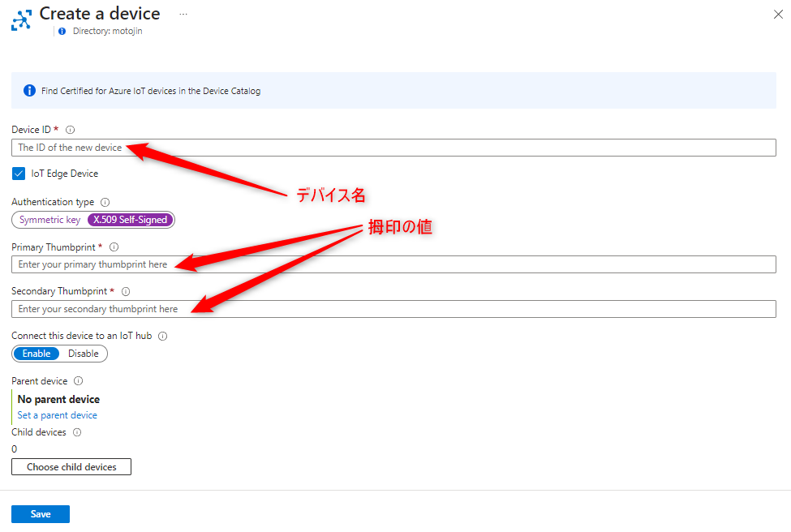Show Connect to IoT hub info icon

[x=162, y=336]
